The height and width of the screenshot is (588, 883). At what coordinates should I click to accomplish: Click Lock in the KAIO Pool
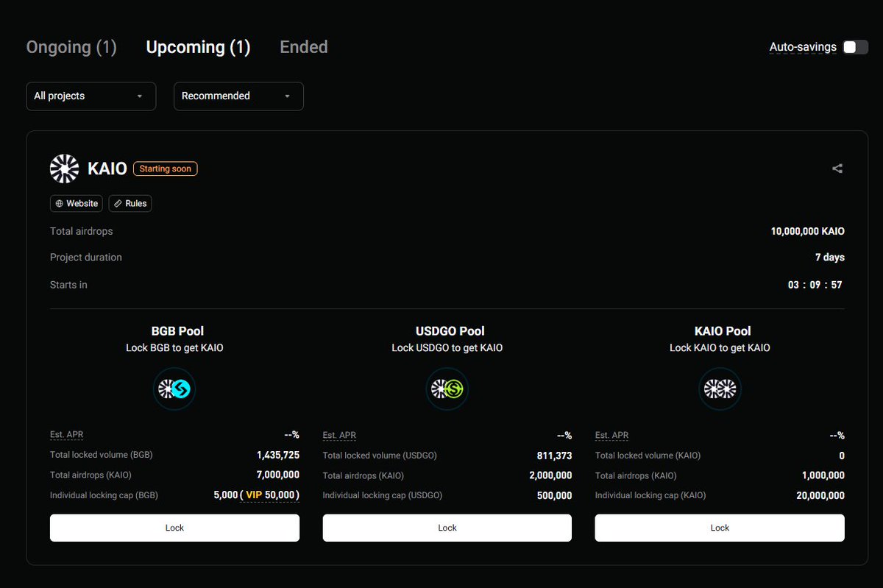point(720,528)
